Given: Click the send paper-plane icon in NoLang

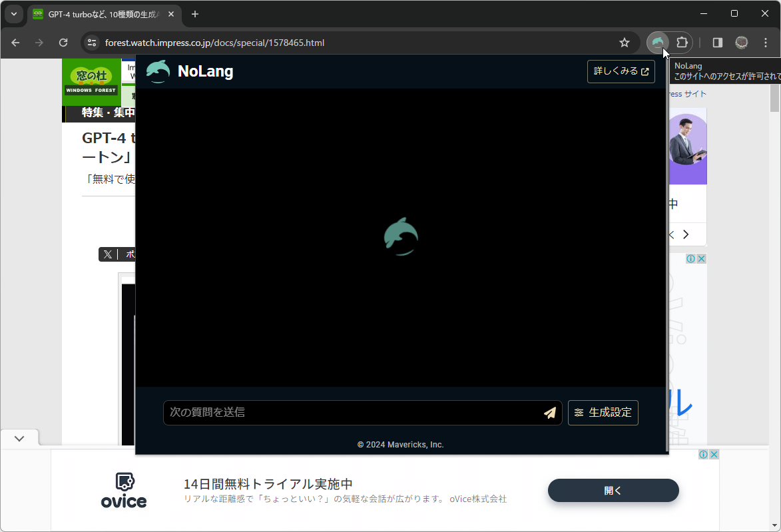Looking at the screenshot, I should pos(549,413).
